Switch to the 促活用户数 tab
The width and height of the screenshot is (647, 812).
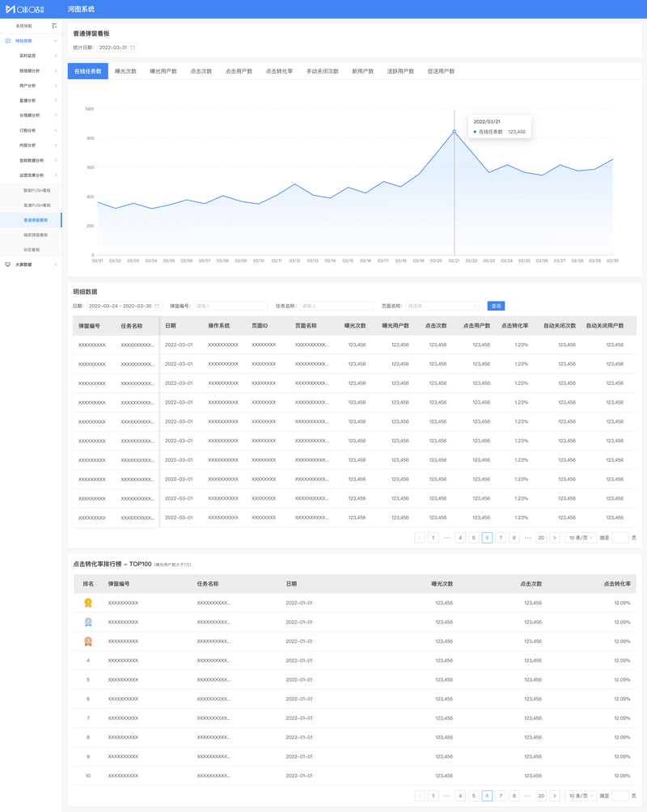[441, 71]
